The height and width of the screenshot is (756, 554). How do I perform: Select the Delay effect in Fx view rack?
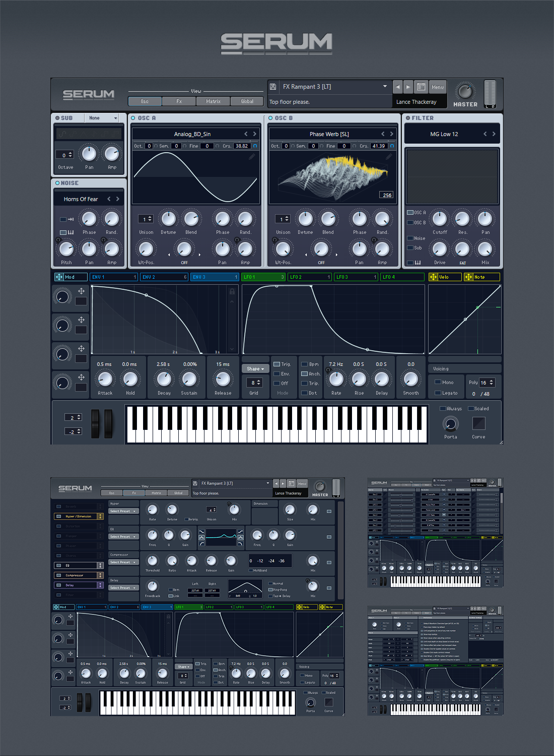79,585
